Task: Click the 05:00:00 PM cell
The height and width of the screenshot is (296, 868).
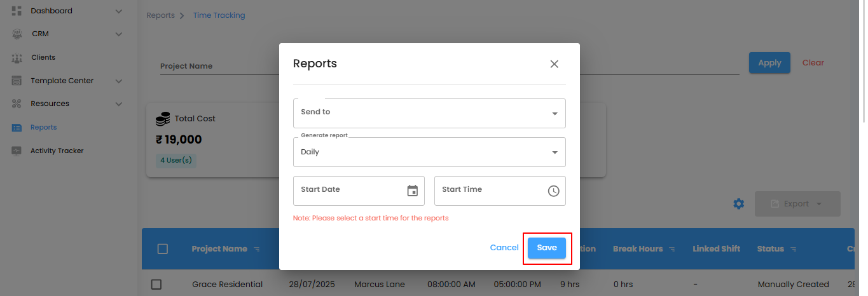Action: click(518, 285)
